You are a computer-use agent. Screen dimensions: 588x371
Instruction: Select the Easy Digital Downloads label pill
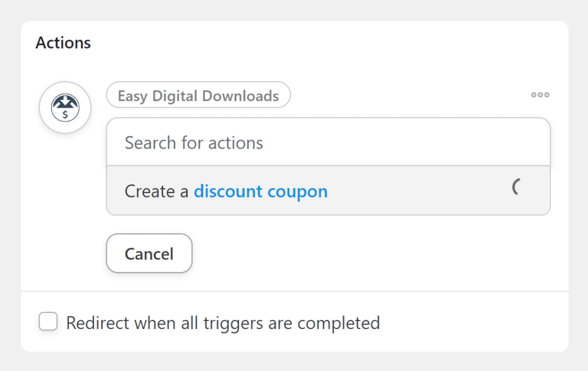[x=198, y=95]
